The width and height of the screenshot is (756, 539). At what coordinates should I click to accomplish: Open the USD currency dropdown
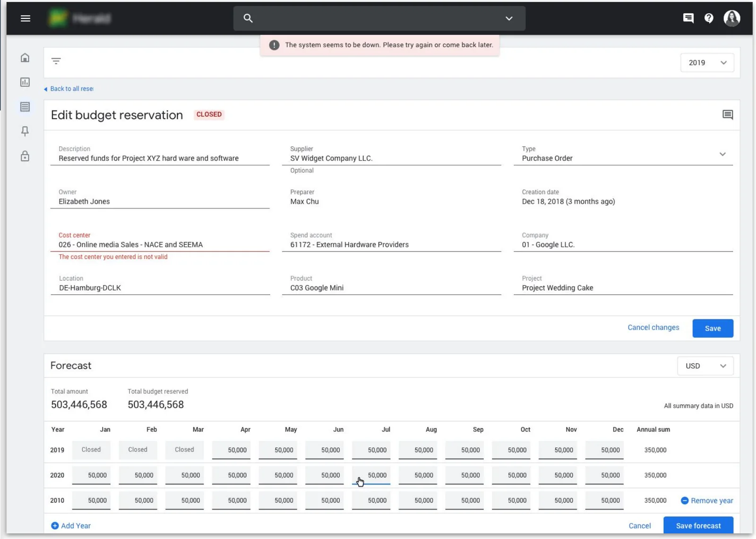[705, 366]
